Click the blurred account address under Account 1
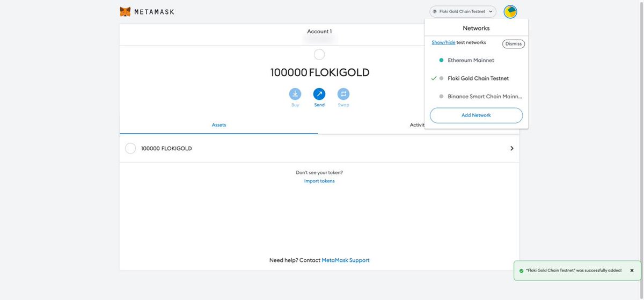The width and height of the screenshot is (644, 300). click(319, 39)
